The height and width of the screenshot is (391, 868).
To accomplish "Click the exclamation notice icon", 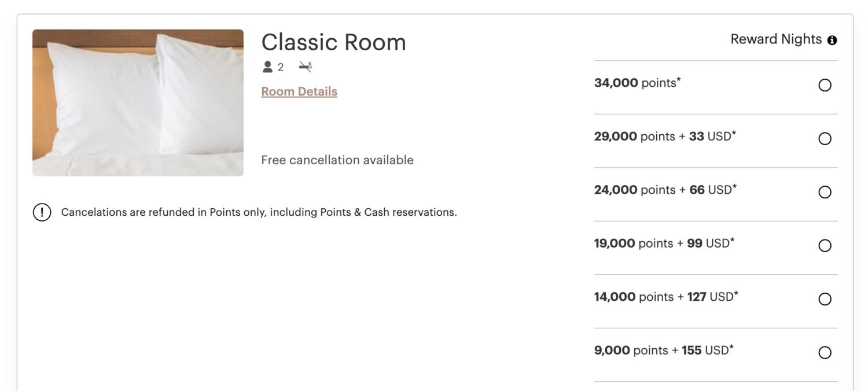I will click(42, 212).
